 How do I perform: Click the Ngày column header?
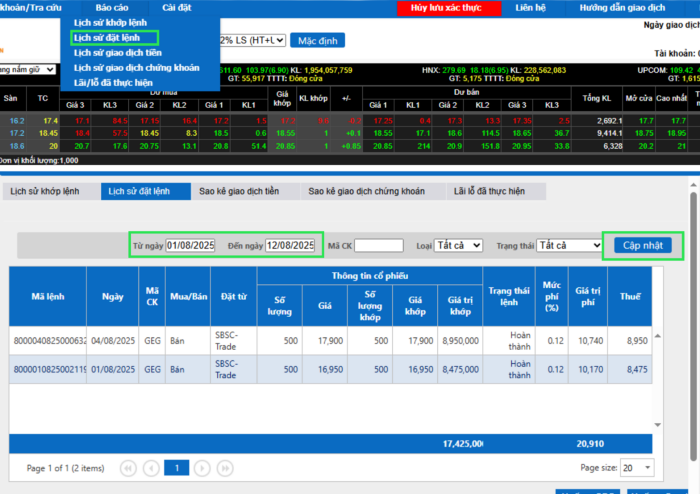point(112,296)
